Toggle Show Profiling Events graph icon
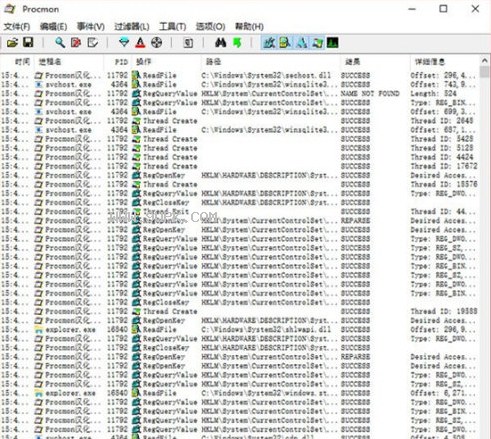Screen dimensions: 491x439 pos(333,43)
